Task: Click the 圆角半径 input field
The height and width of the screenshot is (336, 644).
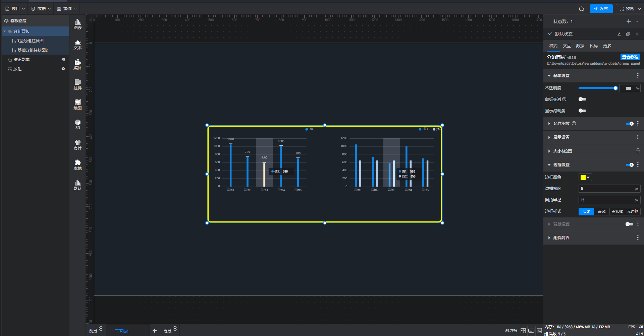Action: pyautogui.click(x=606, y=200)
